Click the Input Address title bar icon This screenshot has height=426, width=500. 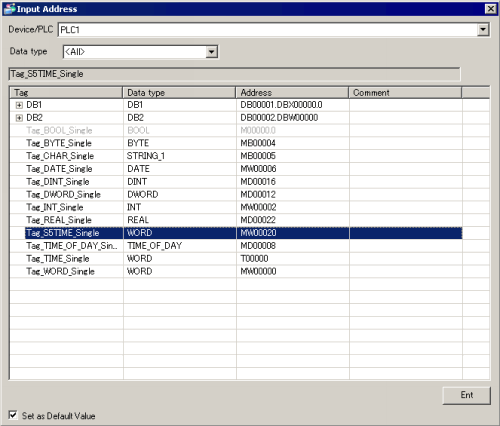pos(9,9)
